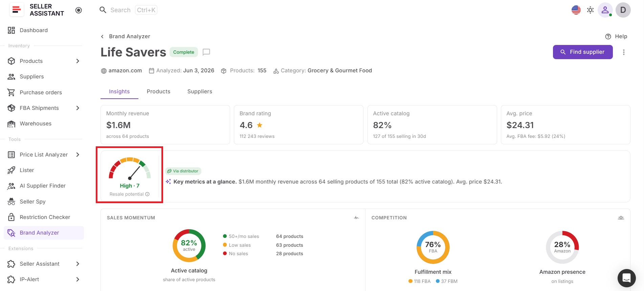The image size is (644, 291).
Task: Click the 28% Amazon presence donut
Action: [562, 247]
